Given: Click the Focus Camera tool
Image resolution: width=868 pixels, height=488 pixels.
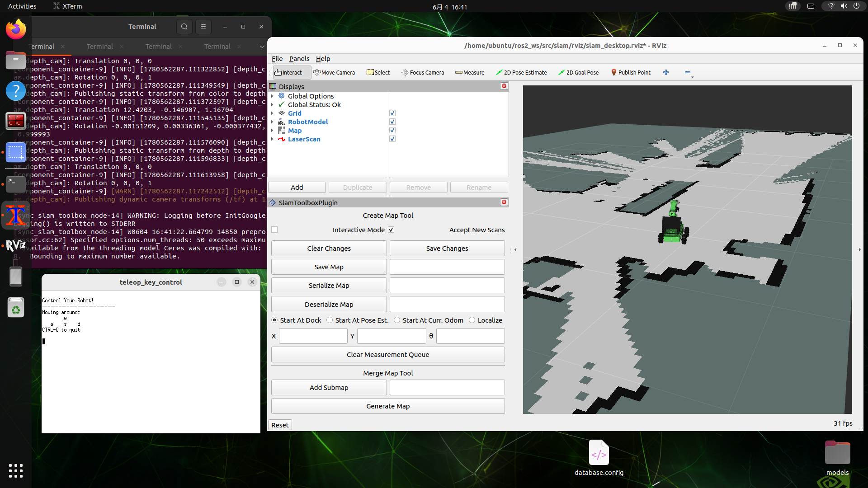Looking at the screenshot, I should click(423, 72).
